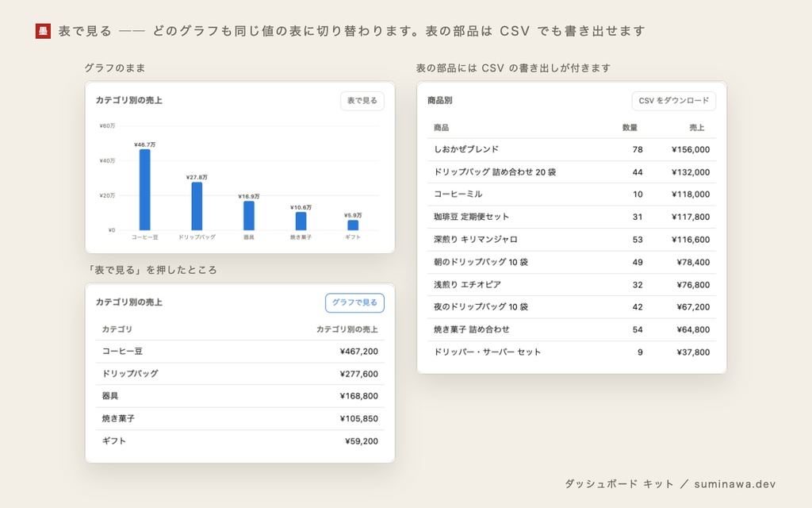This screenshot has height=508, width=812.
Task: Click the 焼き菓子 bar in the chart
Action: tap(301, 221)
